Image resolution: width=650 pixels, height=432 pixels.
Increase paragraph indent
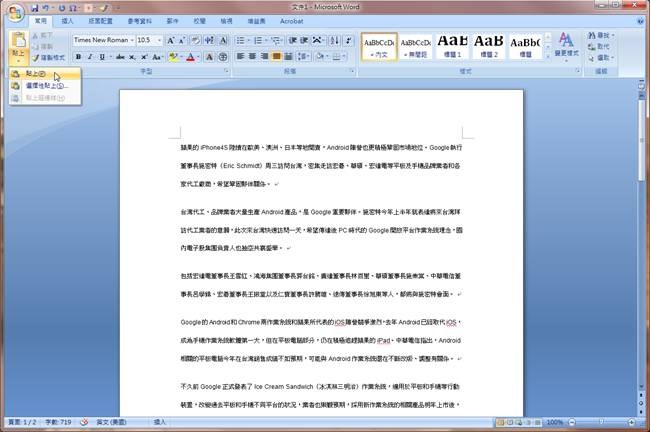click(x=304, y=40)
